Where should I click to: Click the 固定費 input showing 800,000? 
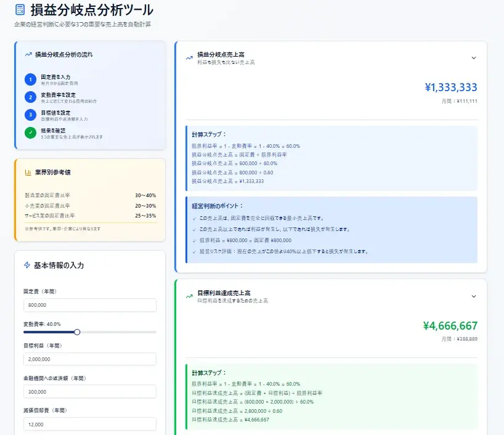point(89,304)
